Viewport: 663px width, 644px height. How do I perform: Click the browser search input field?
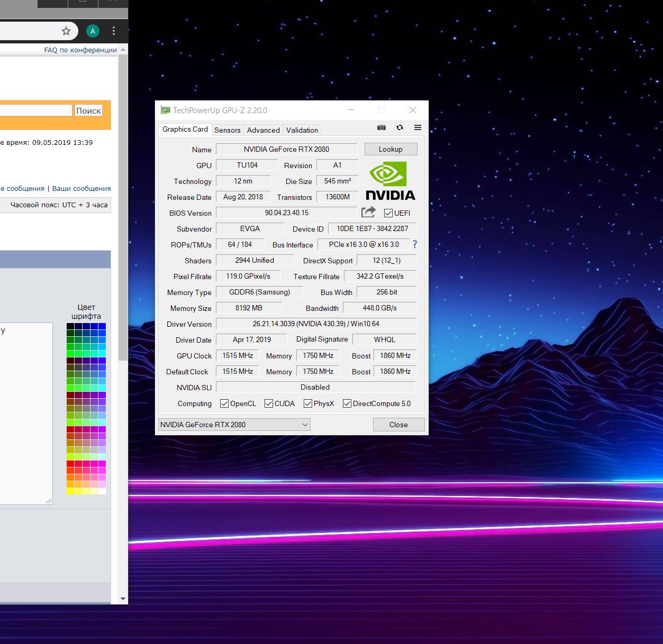[35, 110]
